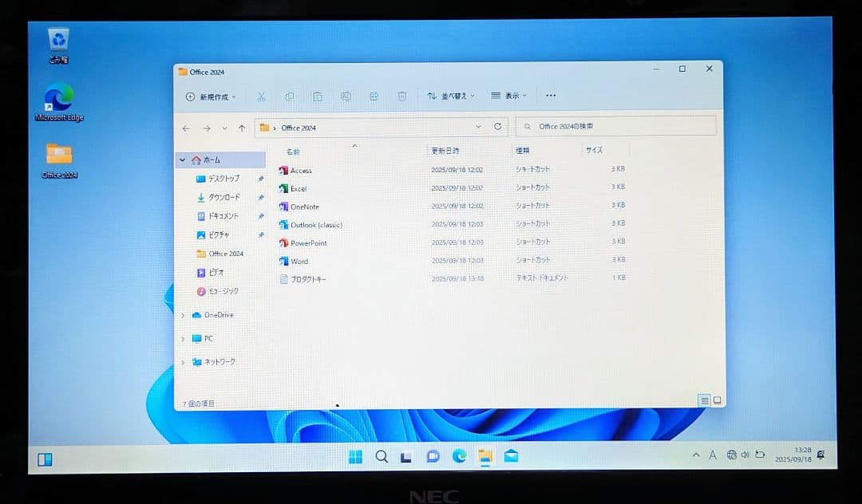Open Task View on the taskbar
The image size is (862, 504).
coord(406,457)
